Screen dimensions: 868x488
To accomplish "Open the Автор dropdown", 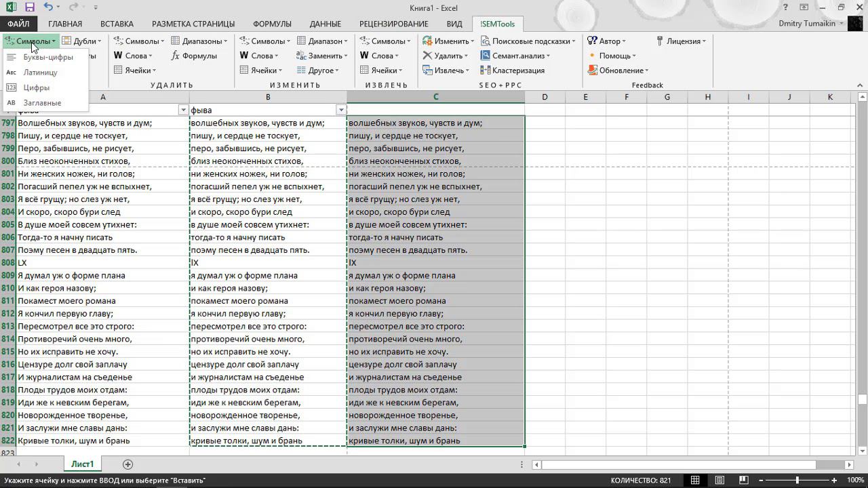I will (x=607, y=41).
